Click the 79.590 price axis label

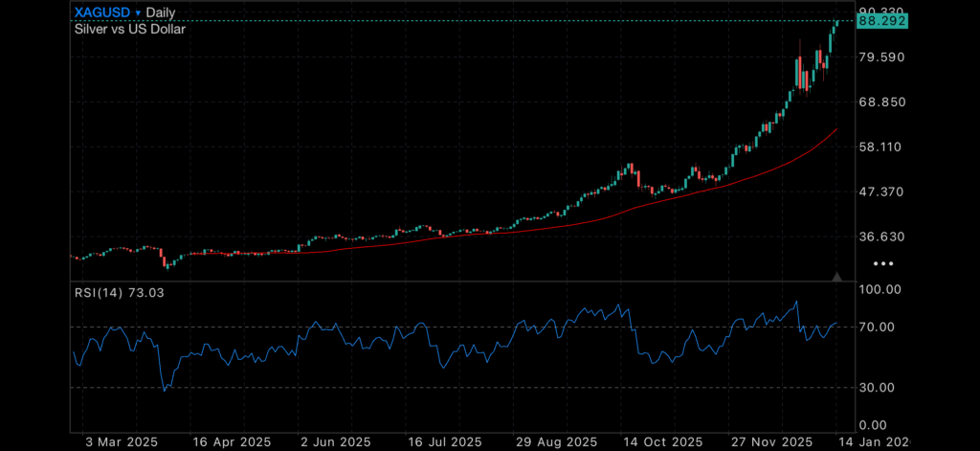click(x=881, y=56)
